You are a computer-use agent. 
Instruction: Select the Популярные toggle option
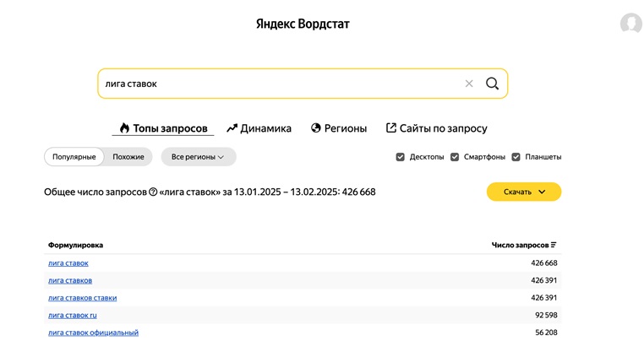pos(74,157)
